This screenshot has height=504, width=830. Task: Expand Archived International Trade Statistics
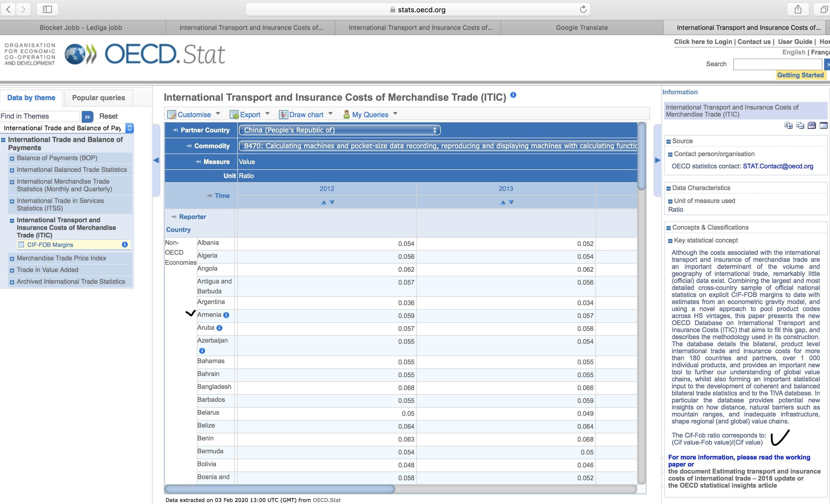click(x=12, y=282)
